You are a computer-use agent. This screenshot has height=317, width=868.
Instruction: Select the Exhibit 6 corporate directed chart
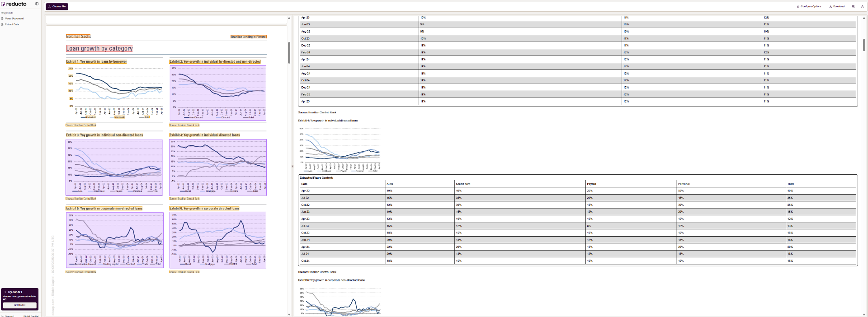coord(218,241)
